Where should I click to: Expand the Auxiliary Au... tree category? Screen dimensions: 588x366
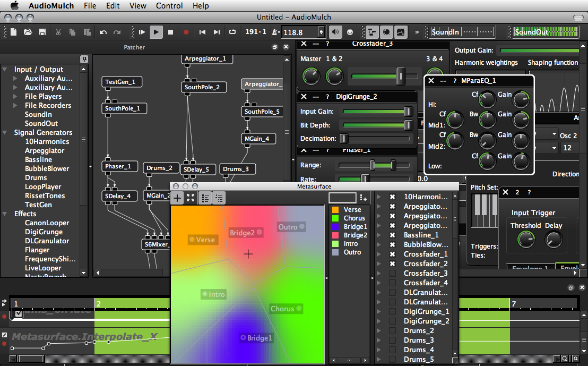16,78
